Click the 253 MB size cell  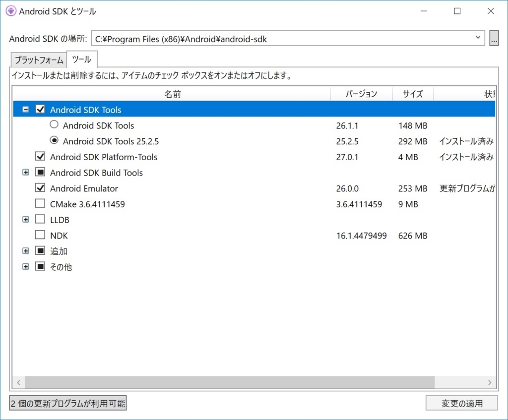[413, 188]
